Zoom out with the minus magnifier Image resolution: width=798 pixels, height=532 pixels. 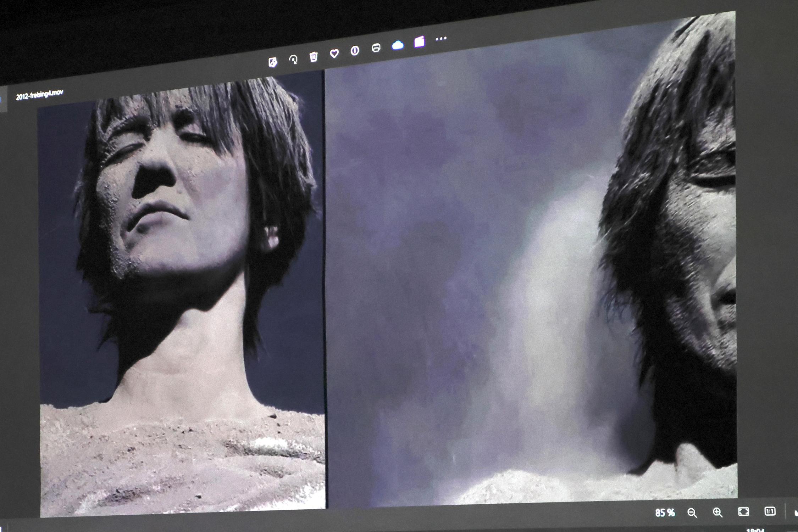pos(692,513)
